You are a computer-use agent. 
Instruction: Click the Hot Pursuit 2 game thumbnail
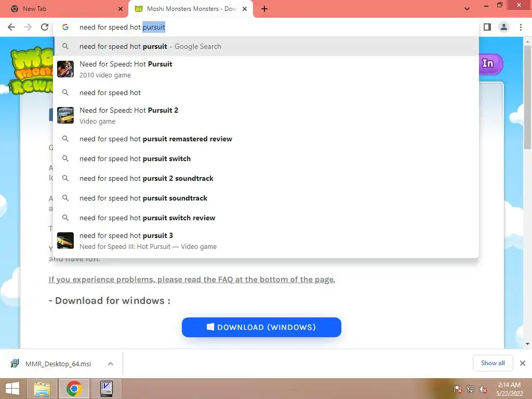(x=65, y=115)
